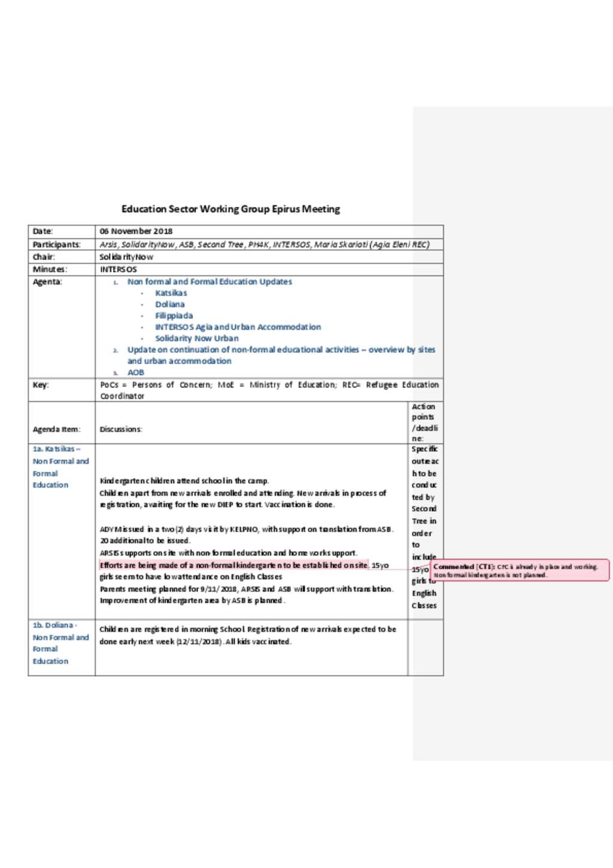Click the title "Education Sector Working Group Epirus Meeting"
The width and height of the screenshot is (613, 868).
click(230, 209)
